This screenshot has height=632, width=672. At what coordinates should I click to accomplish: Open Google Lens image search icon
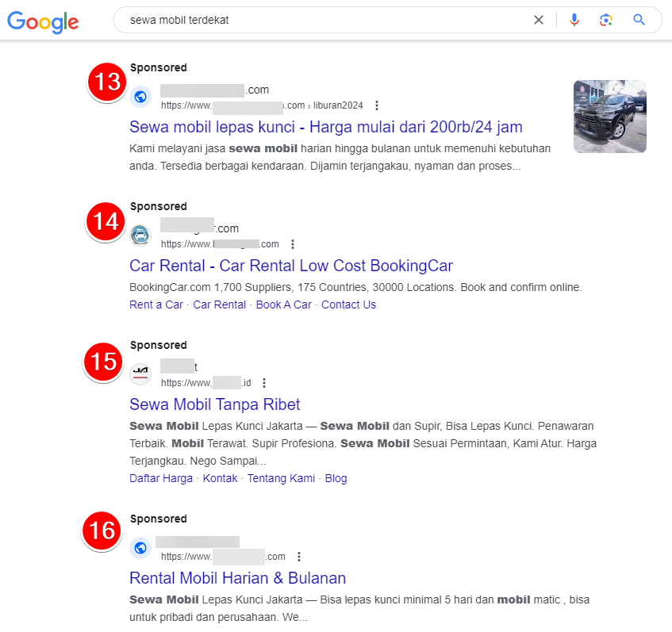click(605, 20)
